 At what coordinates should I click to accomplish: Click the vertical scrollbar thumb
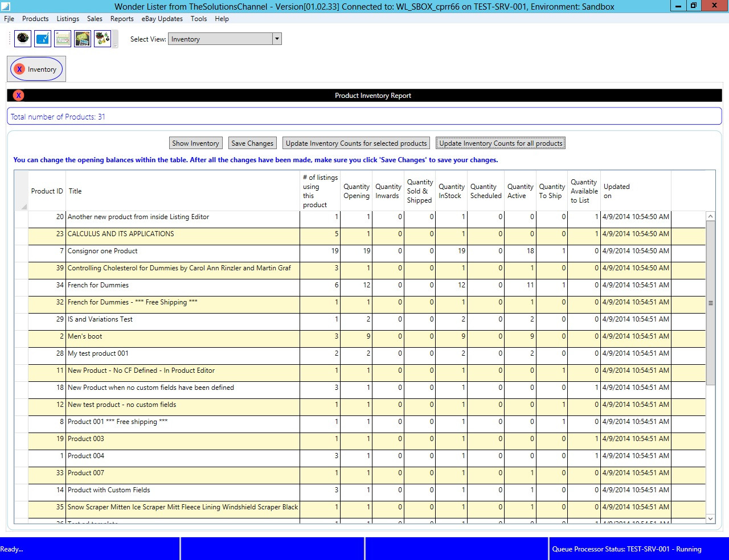point(710,303)
